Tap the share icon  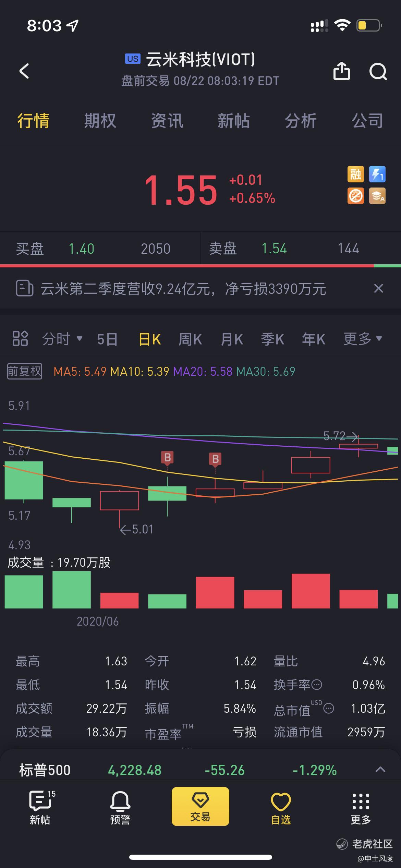341,71
